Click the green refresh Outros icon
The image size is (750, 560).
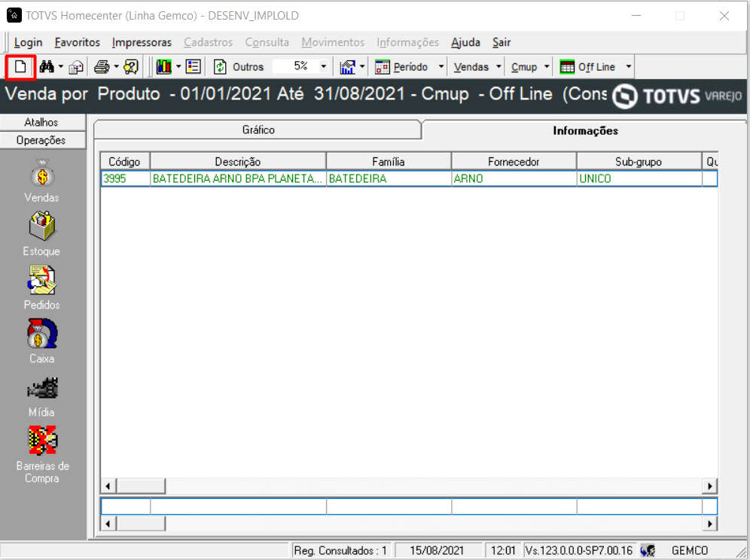pyautogui.click(x=220, y=67)
